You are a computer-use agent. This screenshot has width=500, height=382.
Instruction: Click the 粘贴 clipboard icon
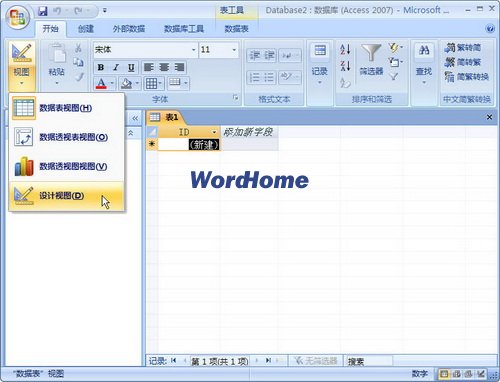coord(57,53)
